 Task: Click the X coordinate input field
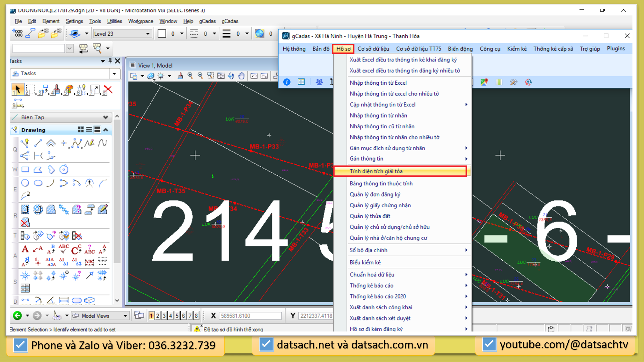[x=250, y=316]
